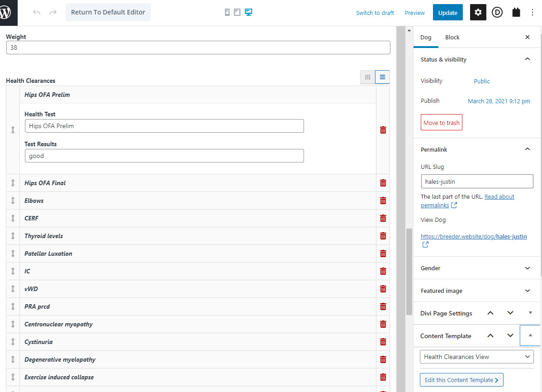Move Divi Page Settings panel down
The width and height of the screenshot is (542, 392).
tap(510, 313)
